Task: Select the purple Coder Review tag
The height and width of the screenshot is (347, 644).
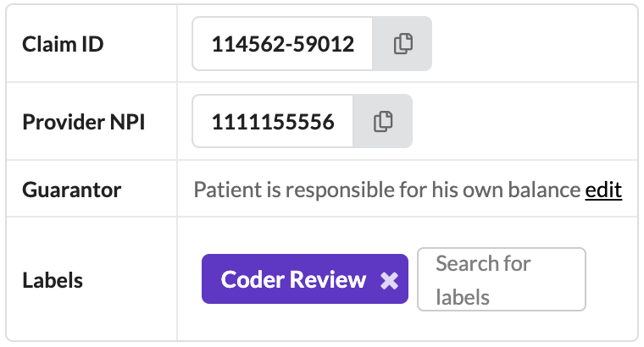Action: pos(293,280)
